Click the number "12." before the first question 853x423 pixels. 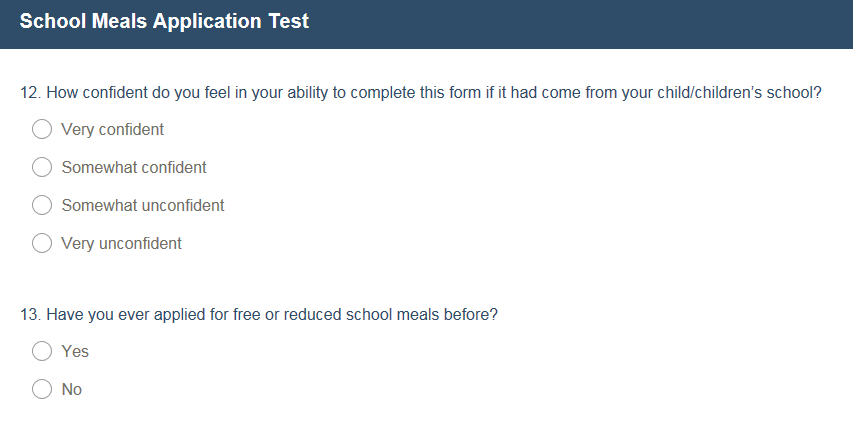(30, 92)
